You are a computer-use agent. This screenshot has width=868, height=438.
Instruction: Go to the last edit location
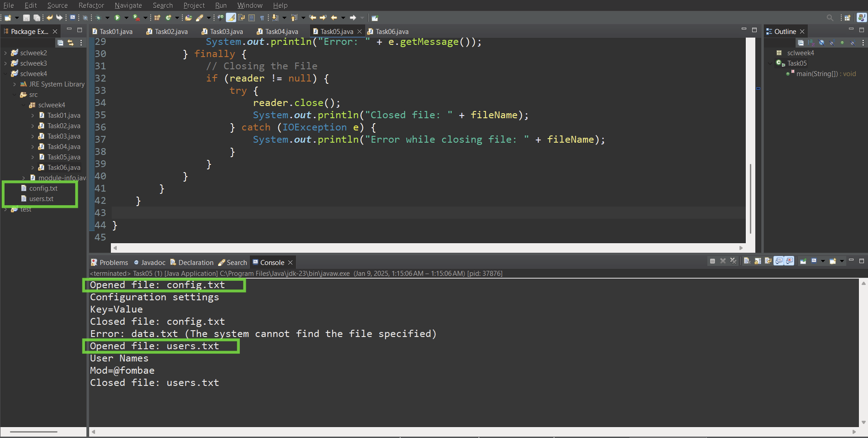pyautogui.click(x=313, y=18)
